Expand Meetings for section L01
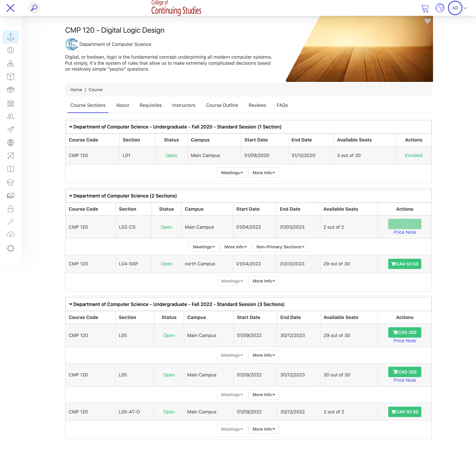 [232, 173]
